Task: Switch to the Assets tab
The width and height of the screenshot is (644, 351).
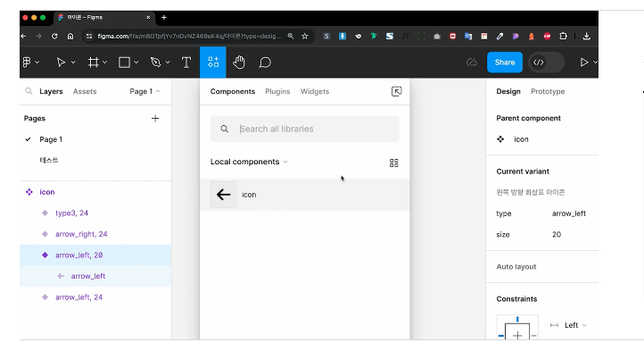Action: click(85, 91)
